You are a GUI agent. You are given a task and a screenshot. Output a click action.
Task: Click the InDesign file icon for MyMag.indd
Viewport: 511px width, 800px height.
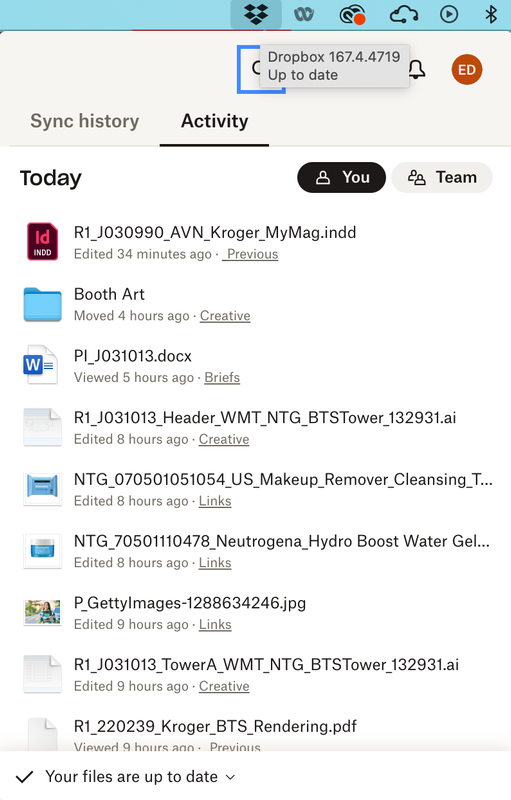[x=42, y=241]
